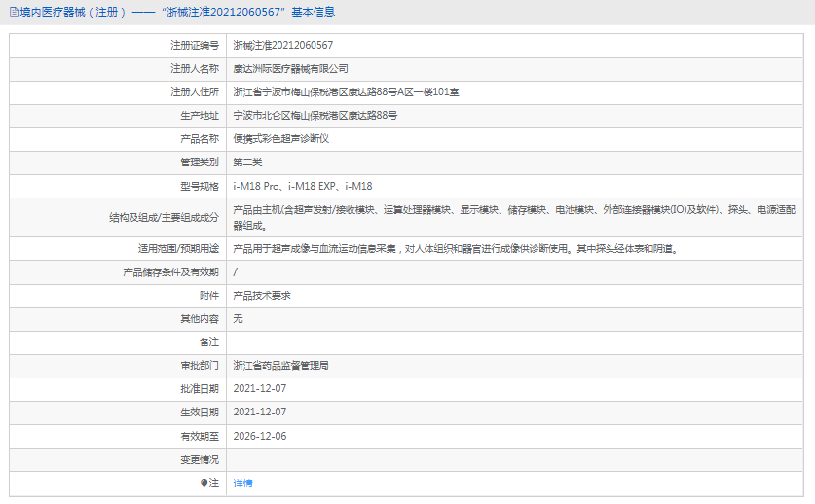Click the 注册人名称 label
The image size is (815, 504).
coord(195,68)
